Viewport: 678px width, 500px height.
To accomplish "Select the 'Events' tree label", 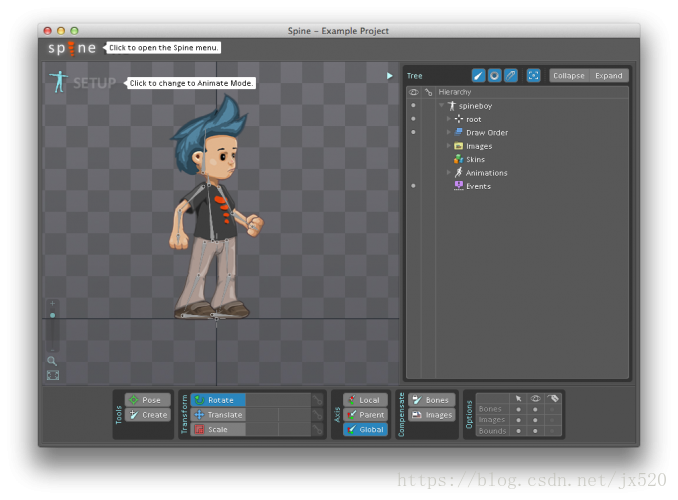I will click(x=478, y=186).
